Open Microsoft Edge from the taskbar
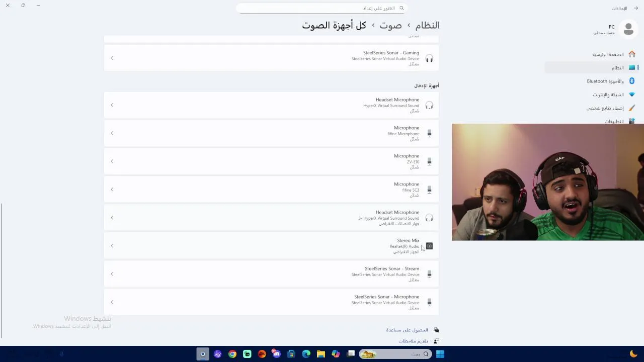Viewport: 644px width, 362px height. pos(306,354)
